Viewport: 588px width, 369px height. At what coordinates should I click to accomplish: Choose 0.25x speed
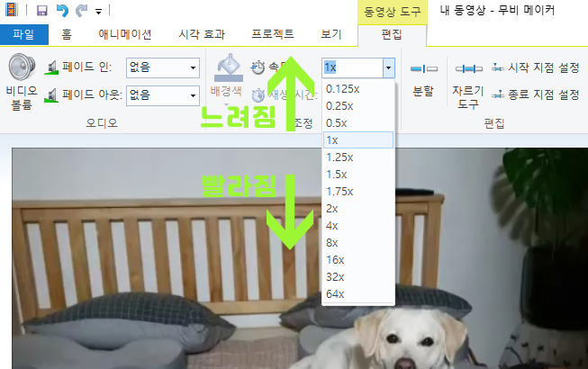point(358,106)
